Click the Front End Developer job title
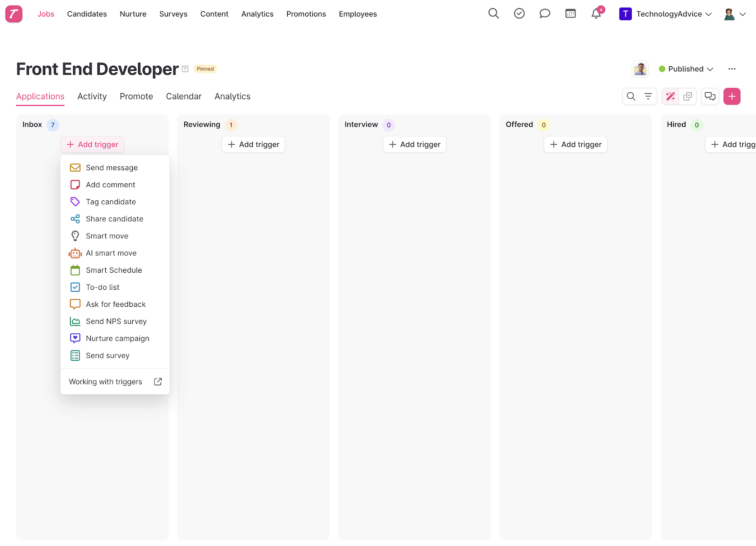Viewport: 756px width, 546px height. pyautogui.click(x=97, y=69)
